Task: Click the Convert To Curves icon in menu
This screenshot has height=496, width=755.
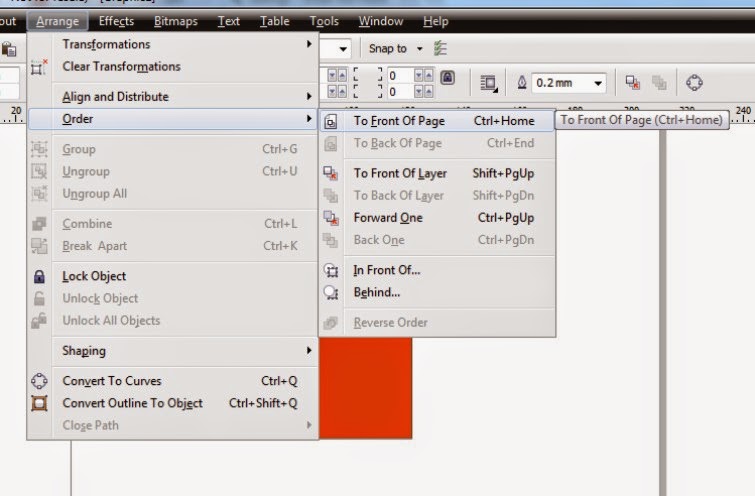Action: click(39, 381)
